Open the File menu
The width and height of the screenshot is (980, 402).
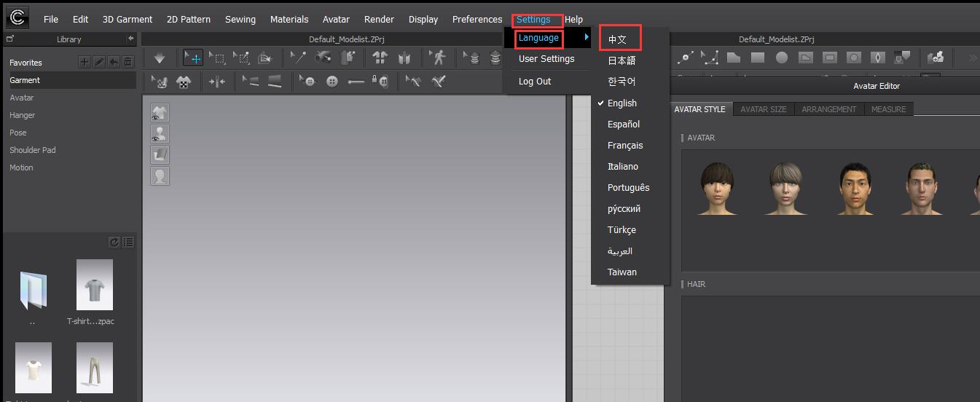51,20
